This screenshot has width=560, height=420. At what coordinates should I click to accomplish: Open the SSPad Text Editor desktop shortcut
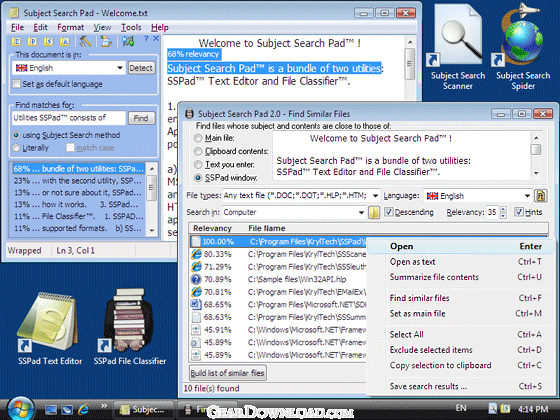[x=50, y=327]
